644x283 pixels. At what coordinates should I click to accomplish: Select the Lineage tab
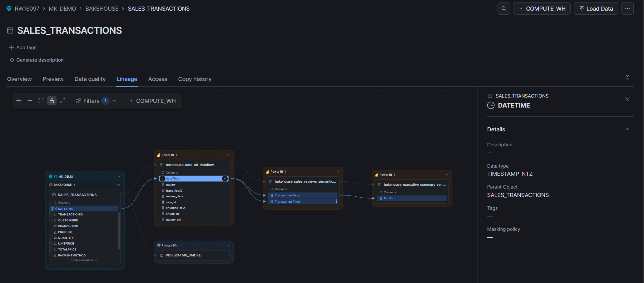(127, 79)
